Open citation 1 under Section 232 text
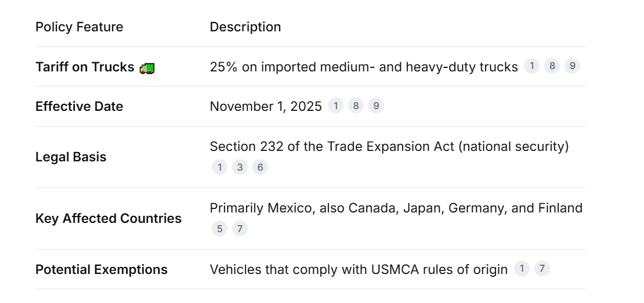The height and width of the screenshot is (303, 644). pyautogui.click(x=219, y=167)
